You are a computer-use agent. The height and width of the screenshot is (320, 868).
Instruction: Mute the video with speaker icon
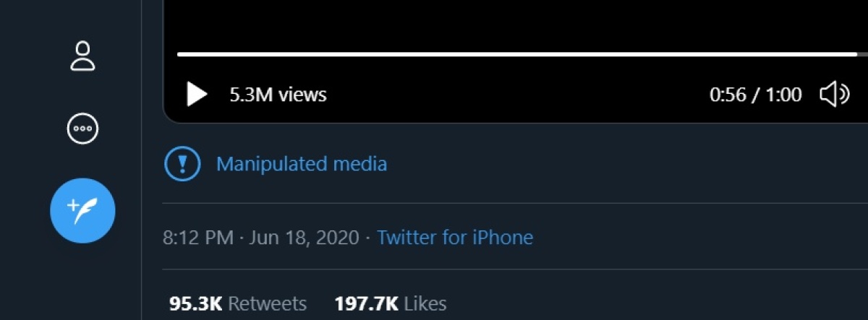point(834,94)
